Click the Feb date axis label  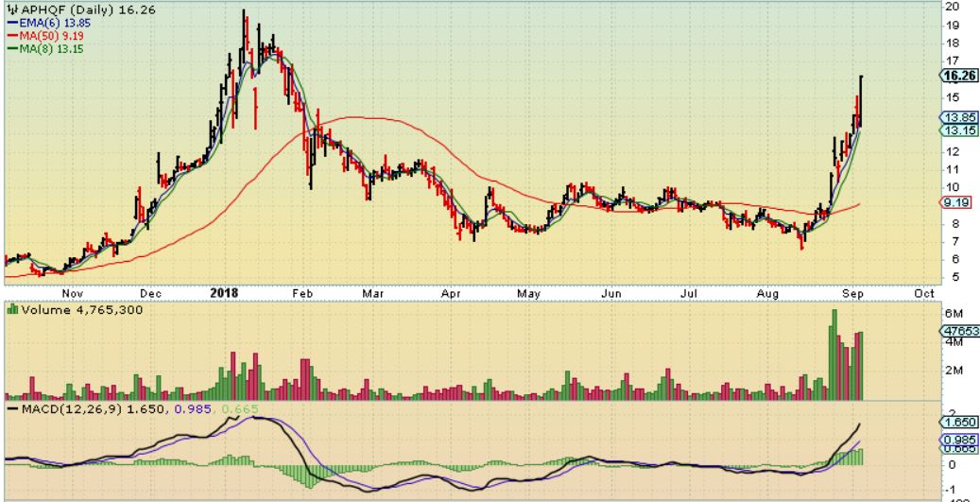coord(302,293)
